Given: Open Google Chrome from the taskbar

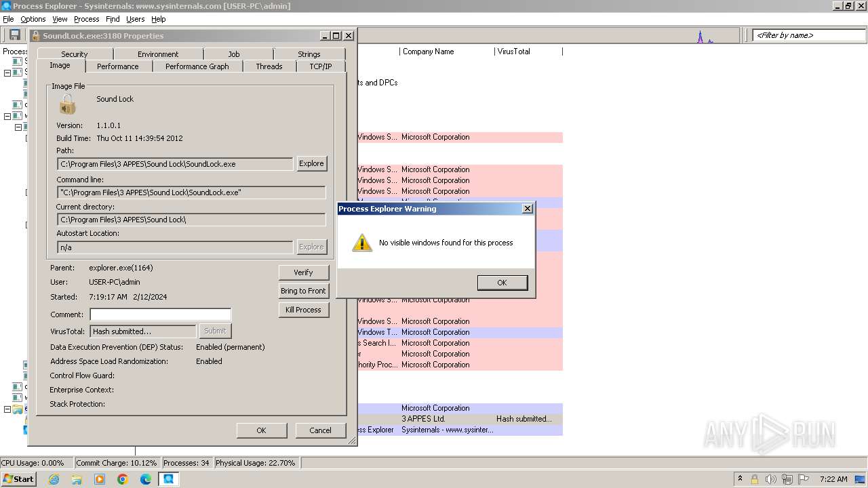Looking at the screenshot, I should tap(123, 479).
